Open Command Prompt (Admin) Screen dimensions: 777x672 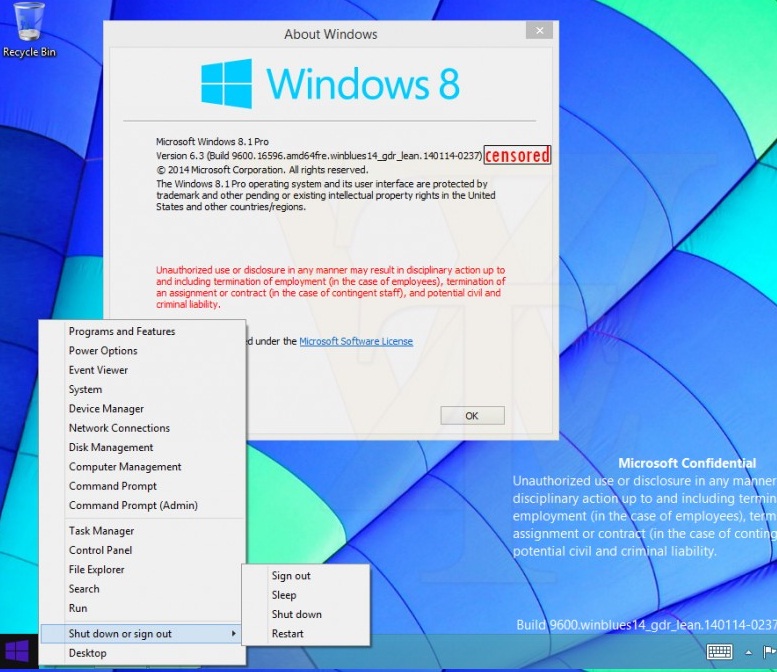(x=143, y=505)
